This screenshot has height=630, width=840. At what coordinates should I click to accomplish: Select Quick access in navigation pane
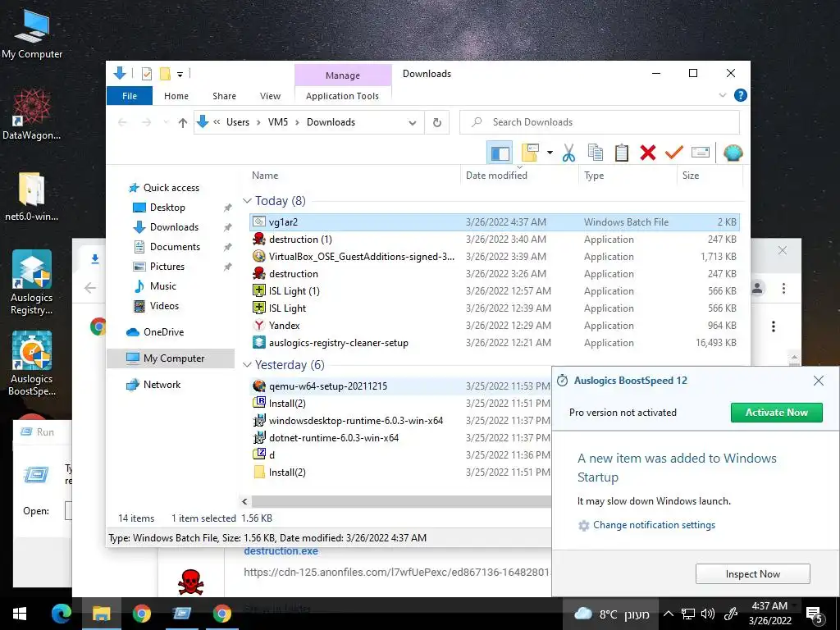click(x=171, y=188)
